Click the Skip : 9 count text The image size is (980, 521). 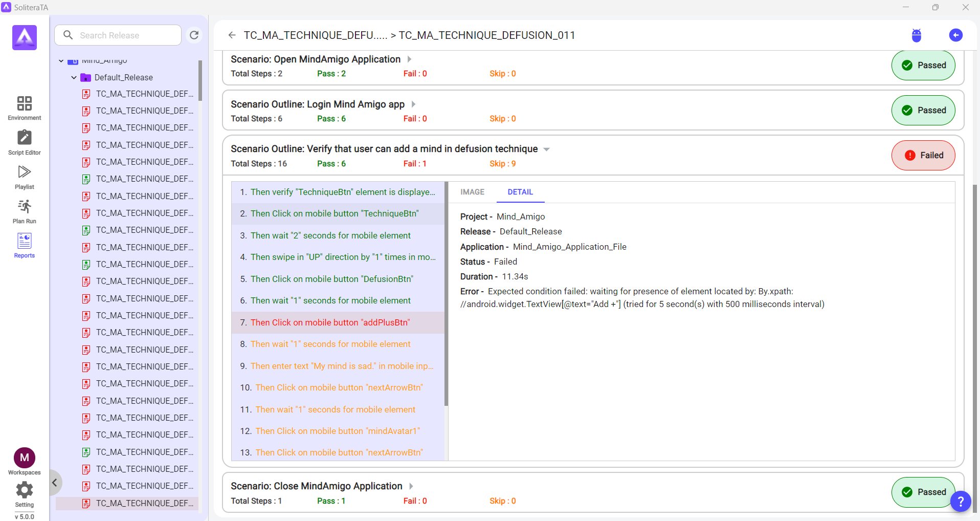(x=503, y=164)
